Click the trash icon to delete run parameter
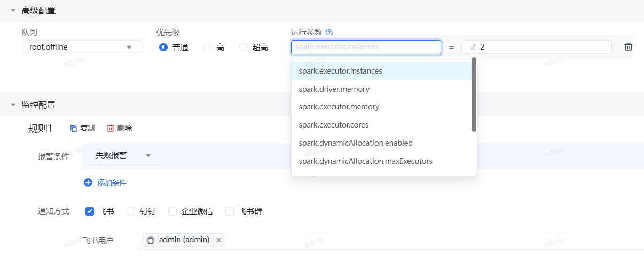This screenshot has height=261, width=644. click(x=629, y=47)
